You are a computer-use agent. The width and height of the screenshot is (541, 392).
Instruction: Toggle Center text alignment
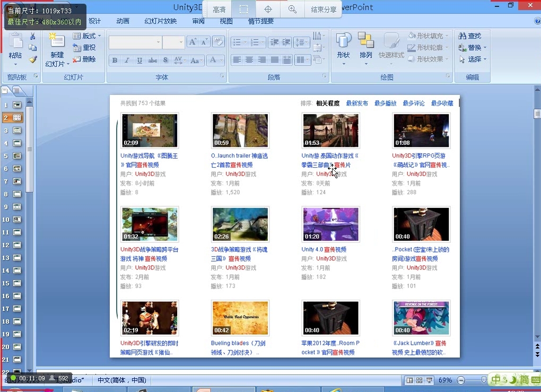tap(249, 60)
